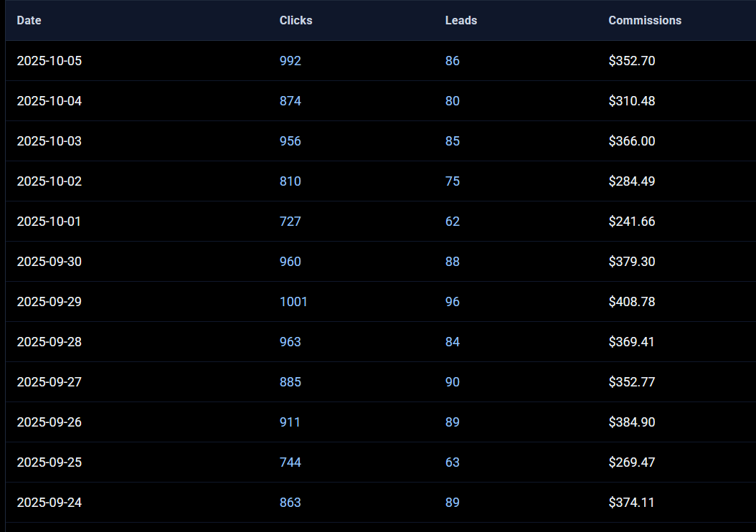View the 86 leads for 2025-10-05
The image size is (756, 532).
point(452,61)
